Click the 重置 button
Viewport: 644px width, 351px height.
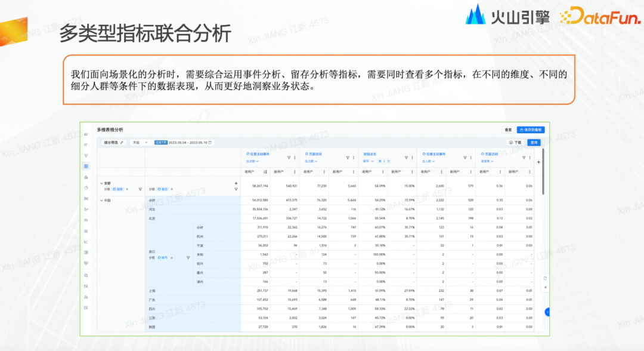[509, 130]
